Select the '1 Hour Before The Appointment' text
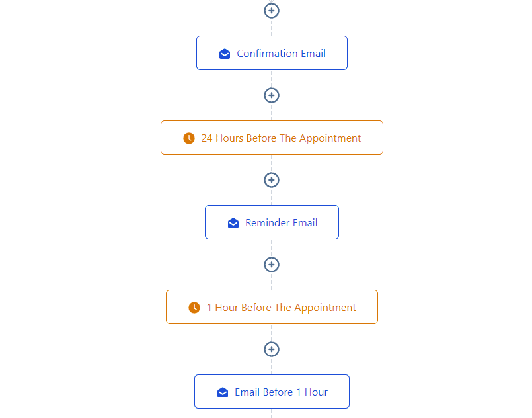This screenshot has height=418, width=532. click(282, 308)
